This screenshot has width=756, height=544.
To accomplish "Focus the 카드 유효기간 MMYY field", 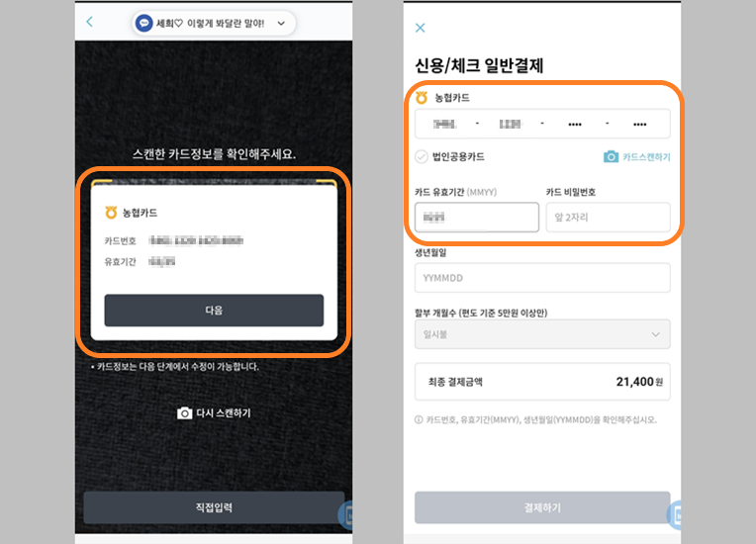I will pos(477,218).
